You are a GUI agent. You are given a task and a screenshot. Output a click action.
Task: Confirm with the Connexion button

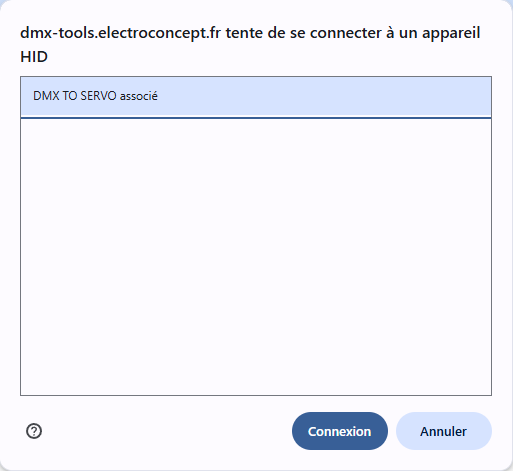[340, 431]
